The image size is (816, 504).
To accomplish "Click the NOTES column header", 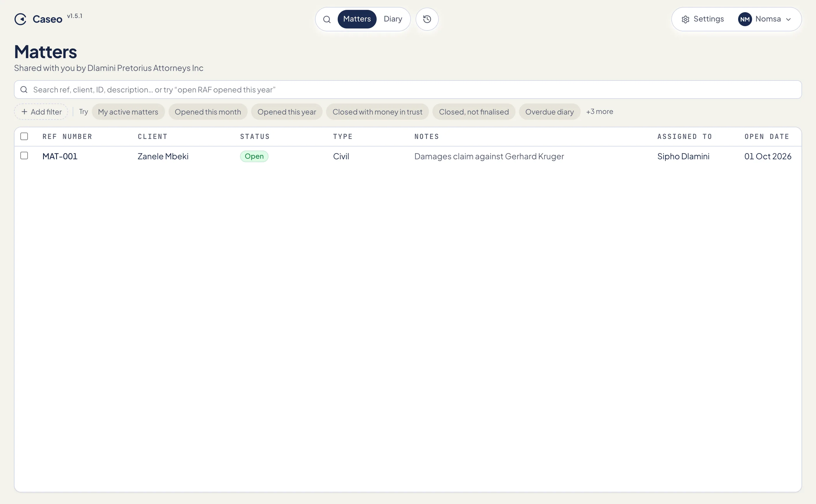I will click(427, 136).
